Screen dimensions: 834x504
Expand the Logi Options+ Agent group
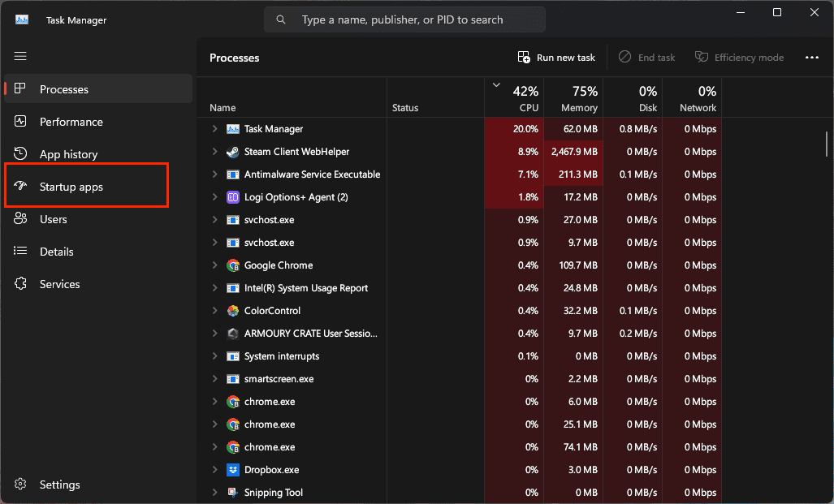point(215,196)
